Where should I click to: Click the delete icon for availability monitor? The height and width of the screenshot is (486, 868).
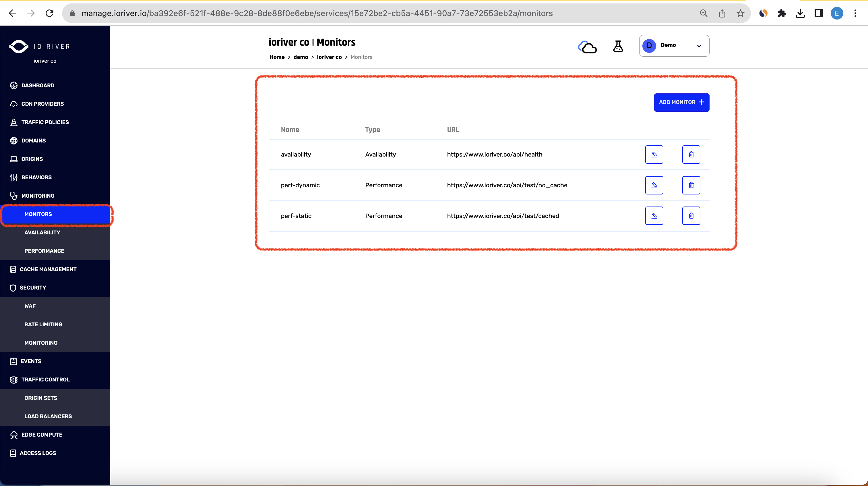click(x=691, y=155)
